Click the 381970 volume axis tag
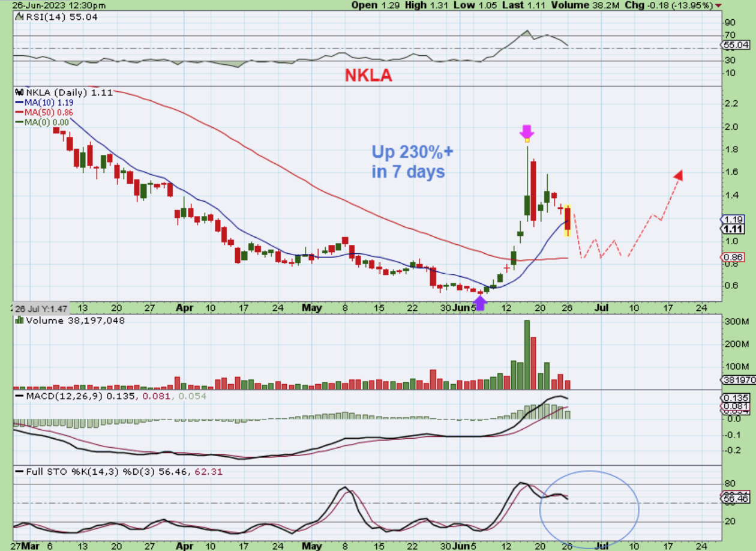The image size is (756, 551). 739,381
